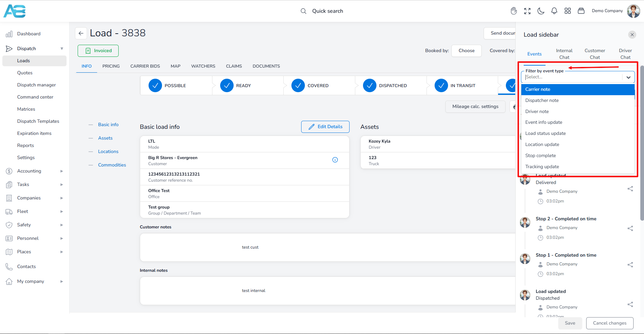Open Mileage calc. settings
This screenshot has height=334, width=644.
point(475,107)
